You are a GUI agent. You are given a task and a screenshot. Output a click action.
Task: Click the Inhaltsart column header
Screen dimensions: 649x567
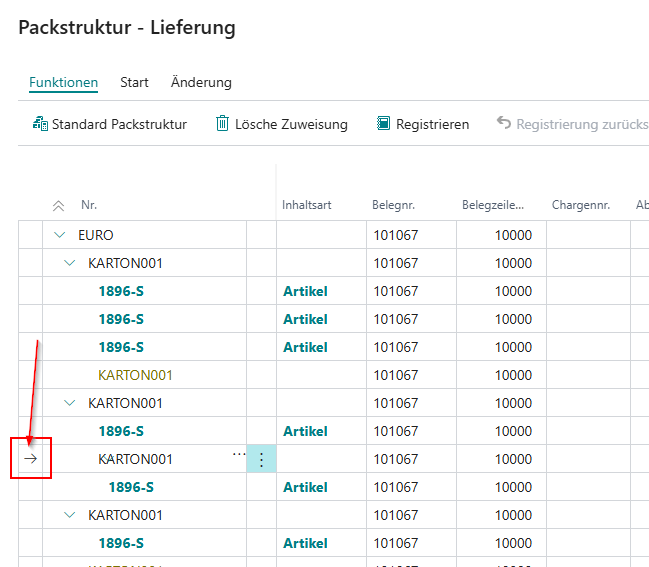307,205
